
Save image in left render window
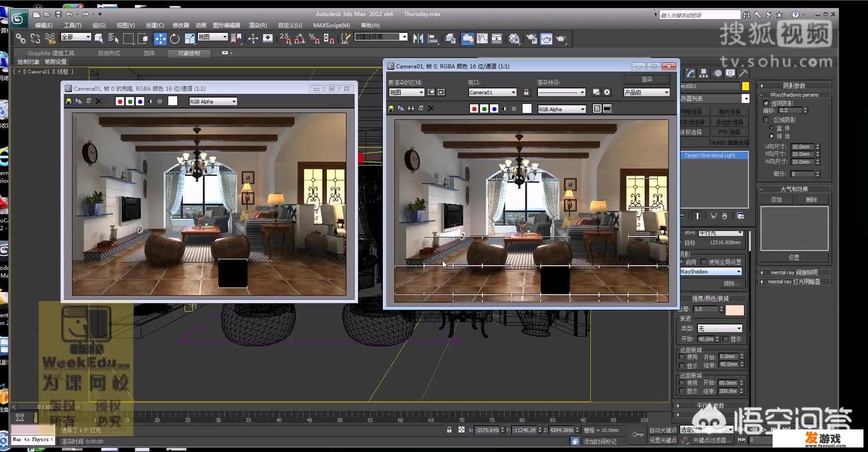69,101
